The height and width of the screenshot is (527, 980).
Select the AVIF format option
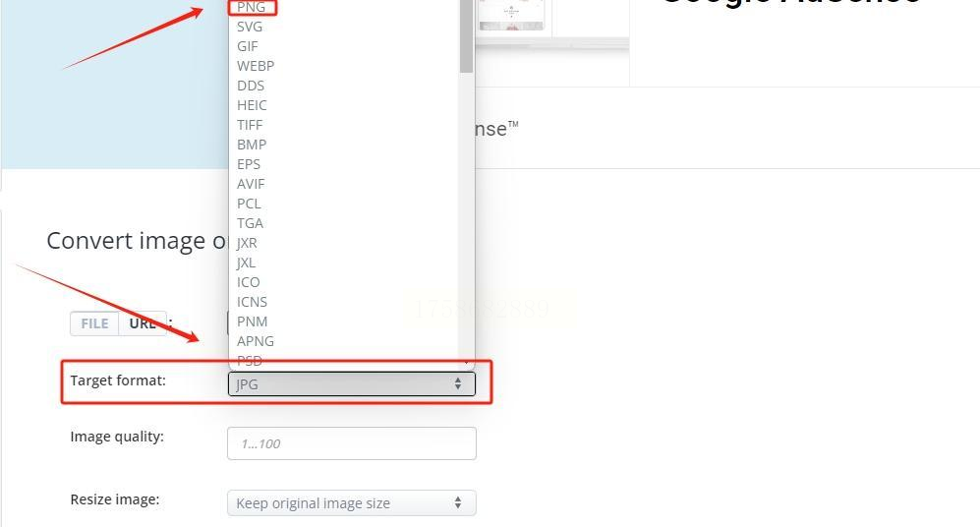click(x=251, y=185)
